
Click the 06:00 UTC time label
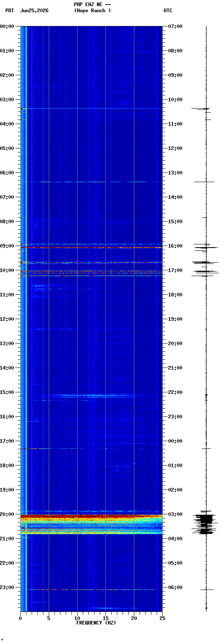[x=175, y=587]
